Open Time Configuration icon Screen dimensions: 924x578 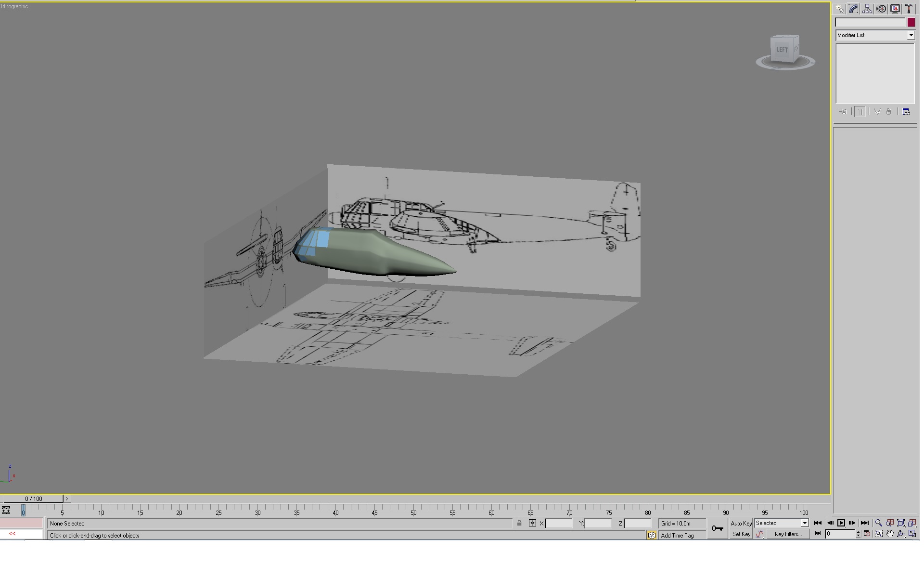tap(867, 534)
